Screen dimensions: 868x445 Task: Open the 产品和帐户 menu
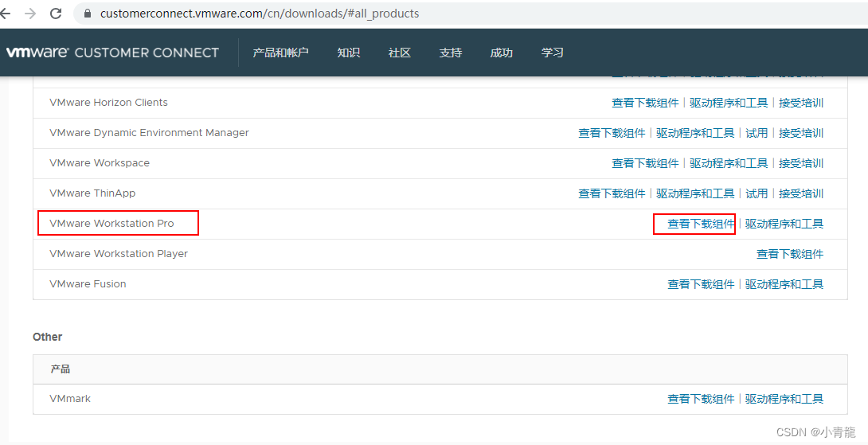(x=280, y=53)
